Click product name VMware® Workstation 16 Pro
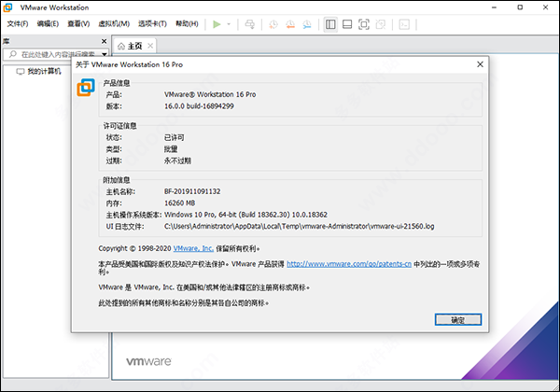Image resolution: width=560 pixels, height=392 pixels. pos(210,94)
